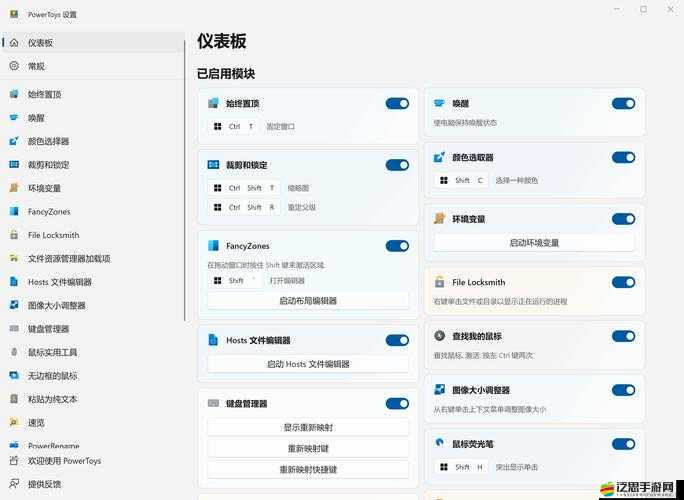This screenshot has width=684, height=500.
Task: Click the 键盘管理器 card icon
Action: [213, 403]
